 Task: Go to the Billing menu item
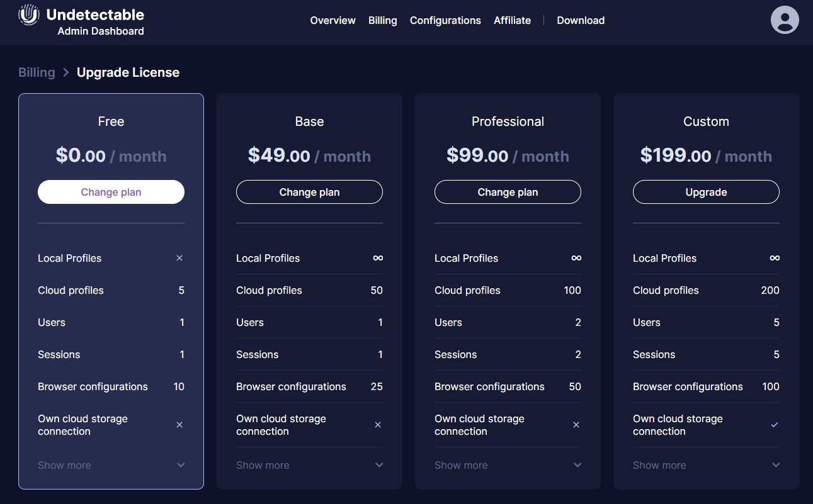(x=383, y=20)
